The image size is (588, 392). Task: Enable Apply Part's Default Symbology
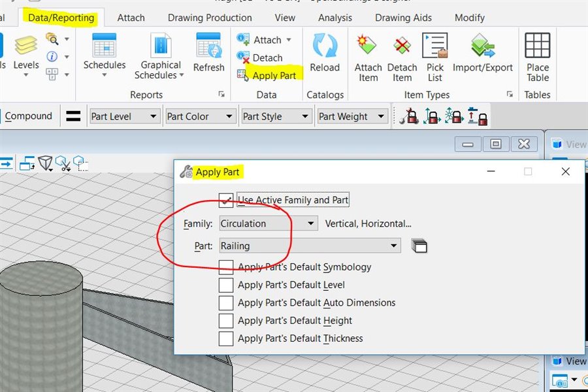click(x=226, y=267)
